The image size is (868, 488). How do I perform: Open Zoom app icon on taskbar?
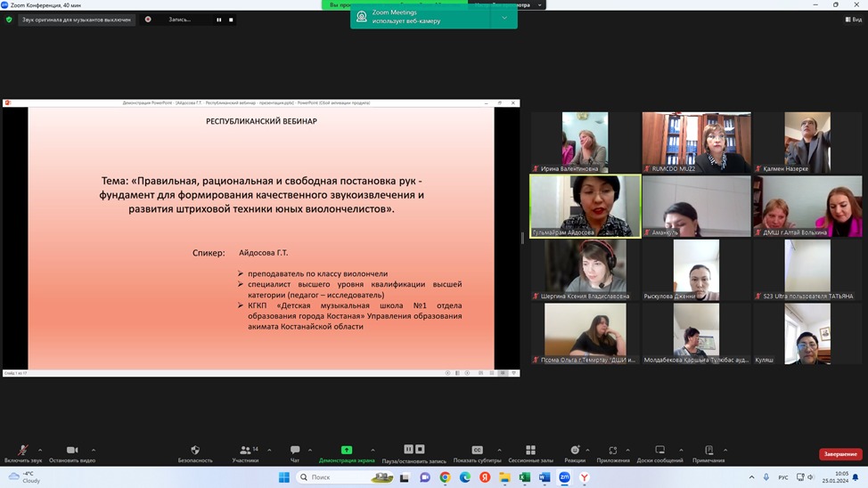pos(565,477)
